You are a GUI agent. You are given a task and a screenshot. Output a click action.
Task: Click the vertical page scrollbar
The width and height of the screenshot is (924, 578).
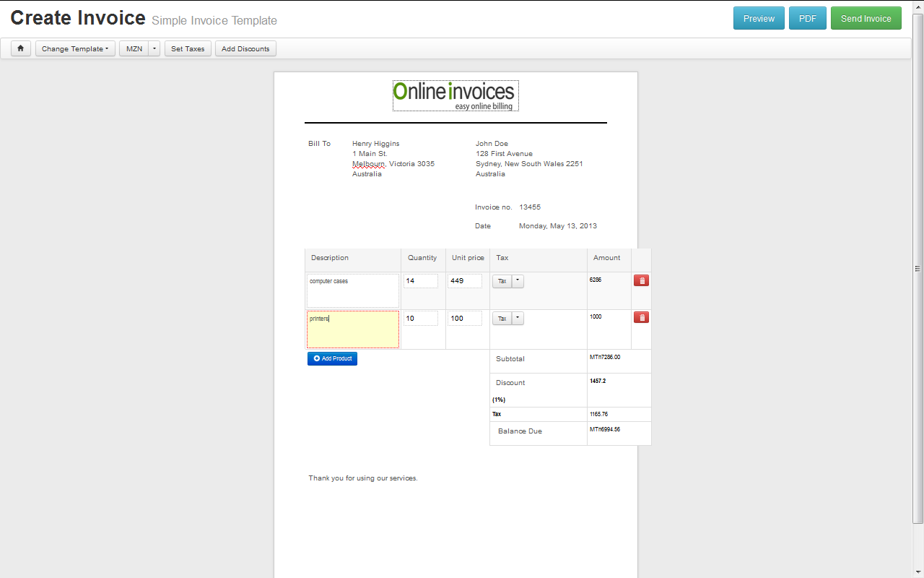pyautogui.click(x=918, y=268)
